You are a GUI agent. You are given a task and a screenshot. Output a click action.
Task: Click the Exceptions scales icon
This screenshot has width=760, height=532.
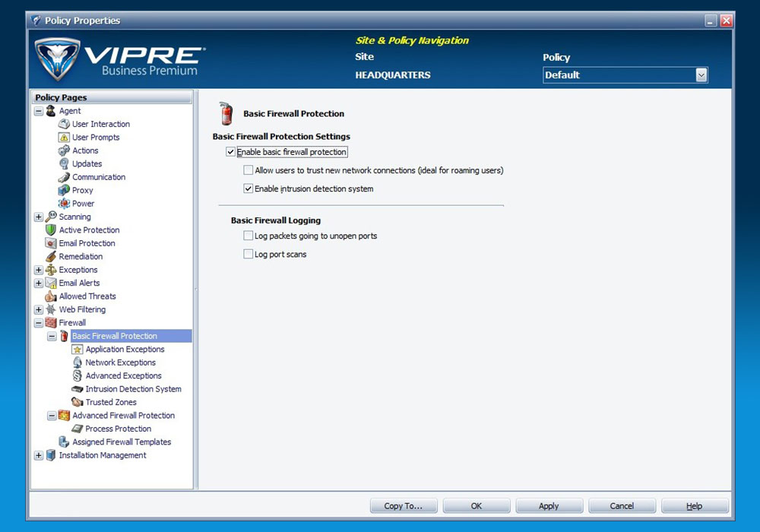pyautogui.click(x=51, y=270)
